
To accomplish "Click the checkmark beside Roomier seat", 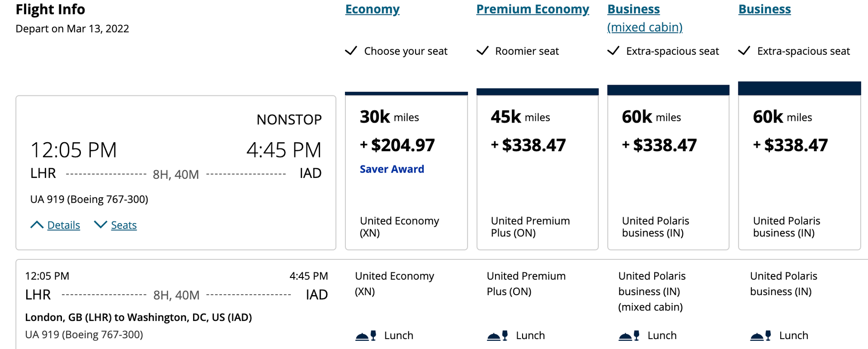I will point(483,51).
